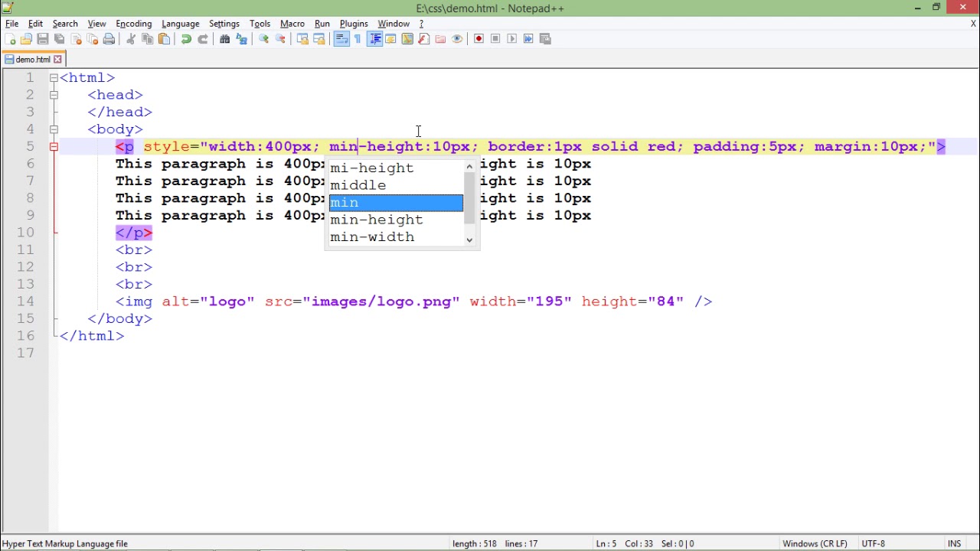Click line number 14 in the margin
980x551 pixels.
coord(25,302)
